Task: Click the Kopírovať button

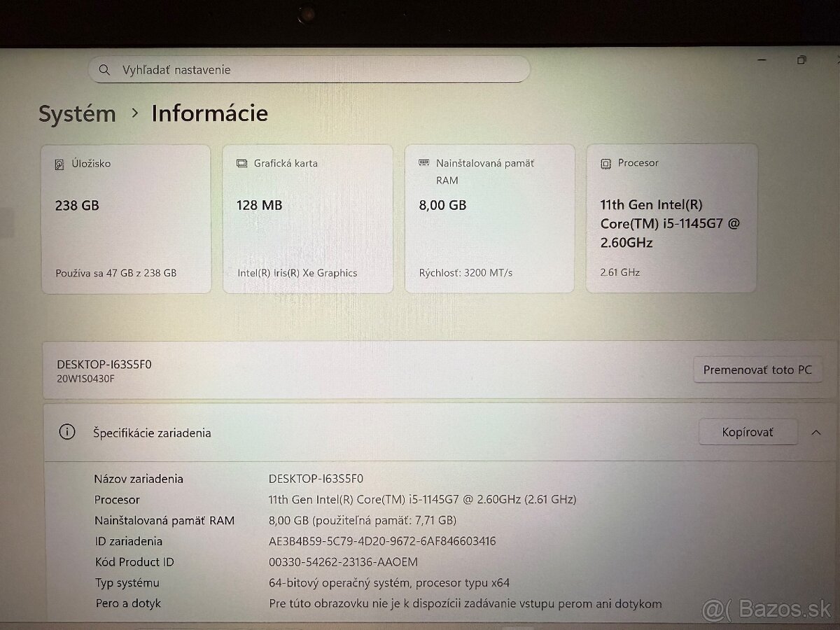Action: 748,432
